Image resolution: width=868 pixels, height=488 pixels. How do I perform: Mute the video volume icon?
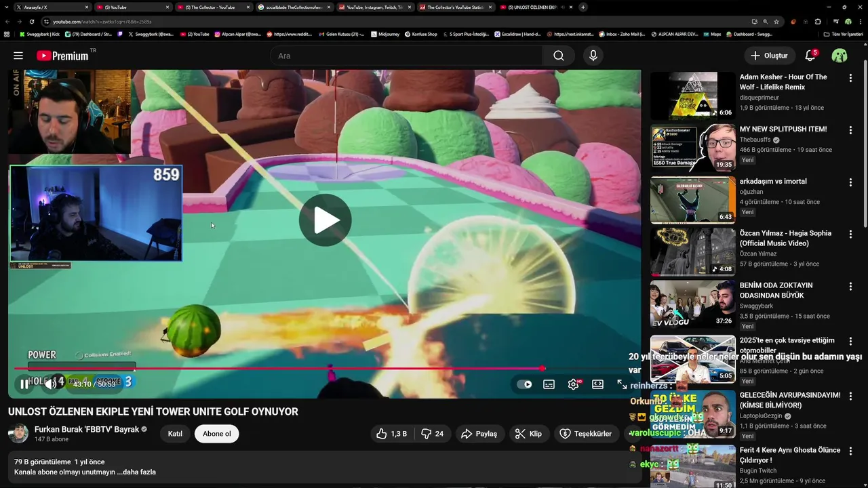click(50, 384)
